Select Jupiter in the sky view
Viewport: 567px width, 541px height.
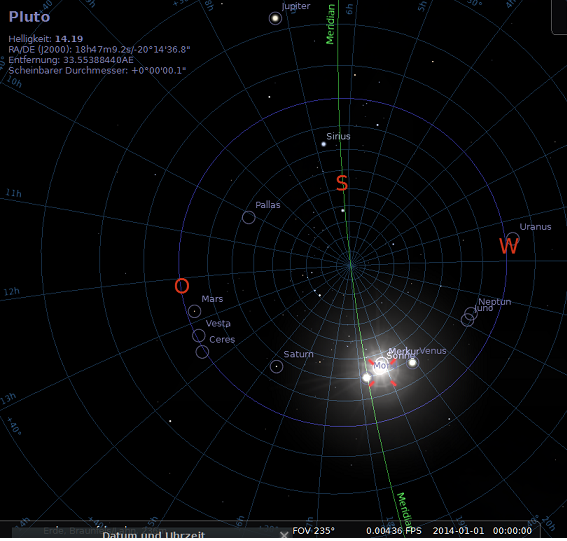click(275, 18)
